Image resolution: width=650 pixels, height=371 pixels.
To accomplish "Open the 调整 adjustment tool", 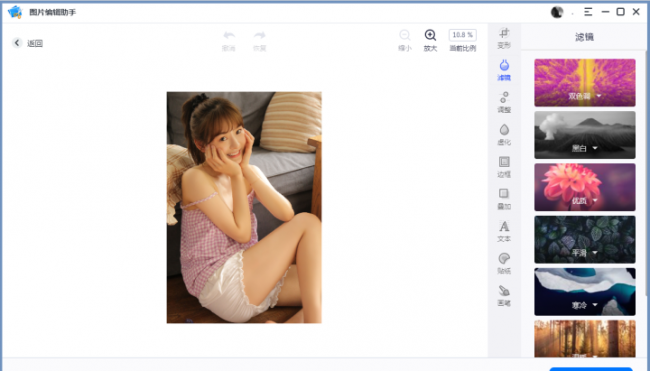I will pyautogui.click(x=504, y=102).
